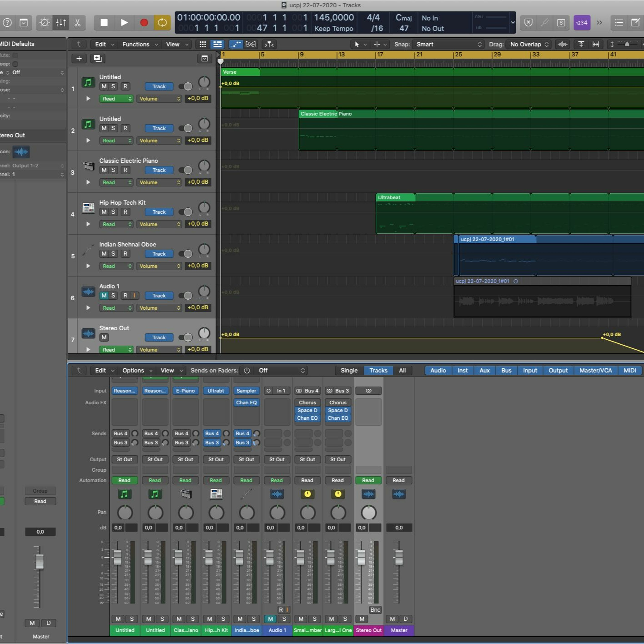Screen dimensions: 644x644
Task: Open the Snap Smart dropdown
Action: pyautogui.click(x=448, y=44)
